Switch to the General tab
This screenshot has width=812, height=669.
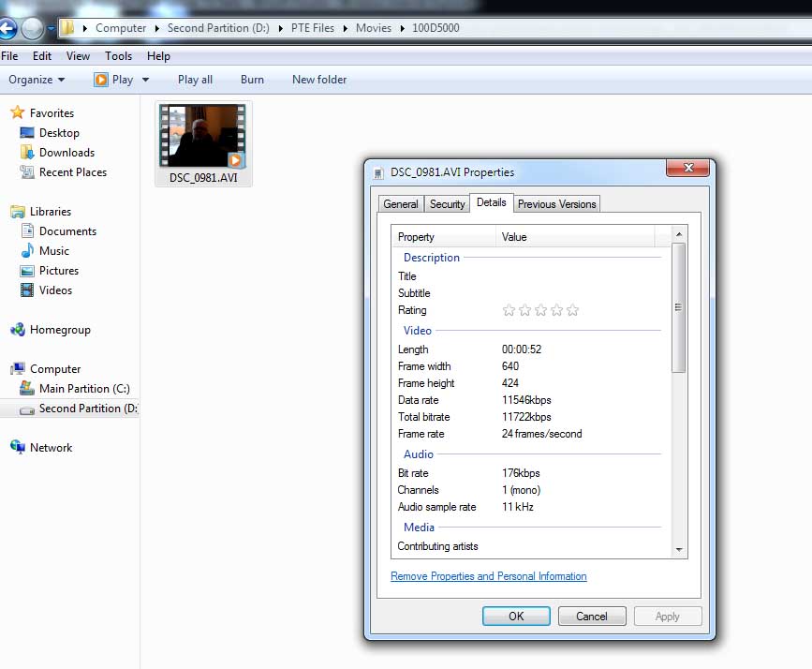click(x=401, y=204)
